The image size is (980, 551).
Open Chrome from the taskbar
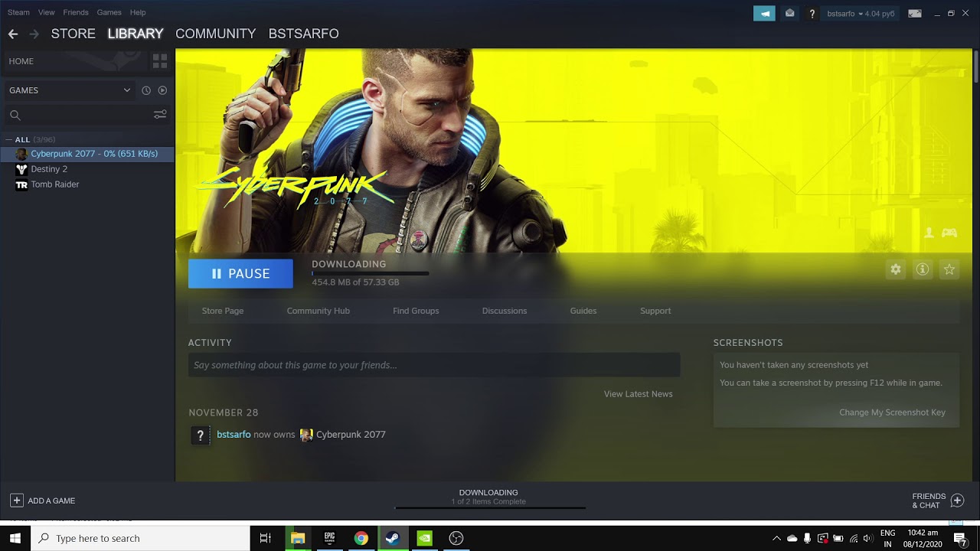(361, 538)
